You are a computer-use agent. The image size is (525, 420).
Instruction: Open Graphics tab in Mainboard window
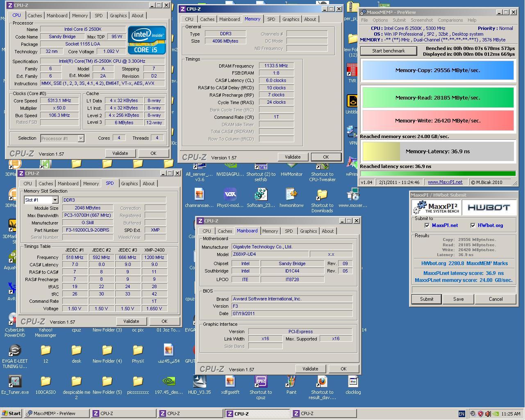[309, 231]
